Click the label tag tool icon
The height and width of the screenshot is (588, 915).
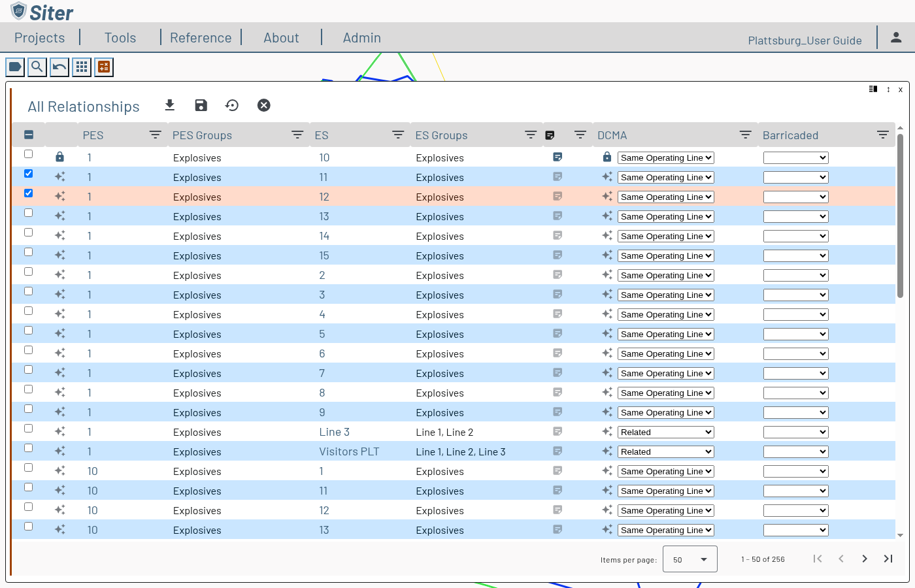click(x=15, y=67)
